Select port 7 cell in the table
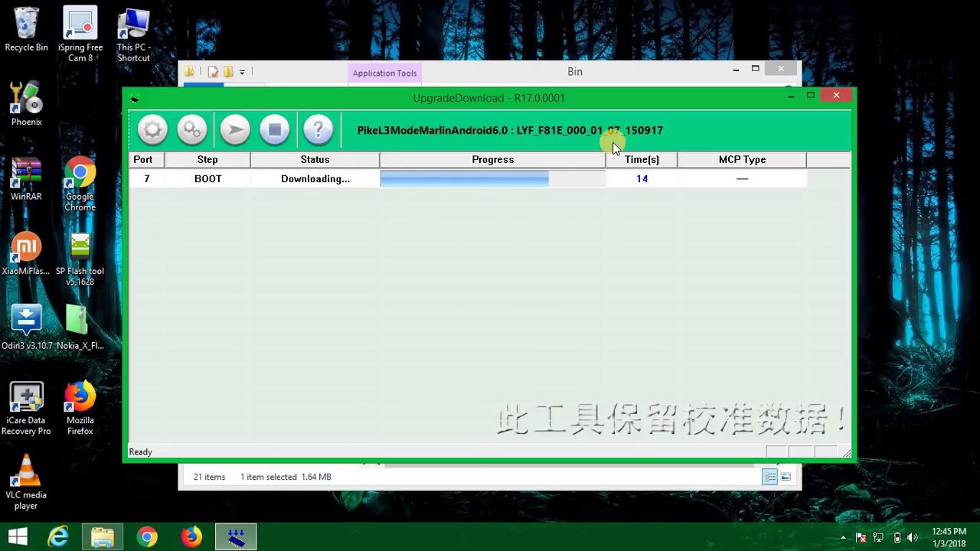This screenshot has height=551, width=980. pyautogui.click(x=146, y=178)
